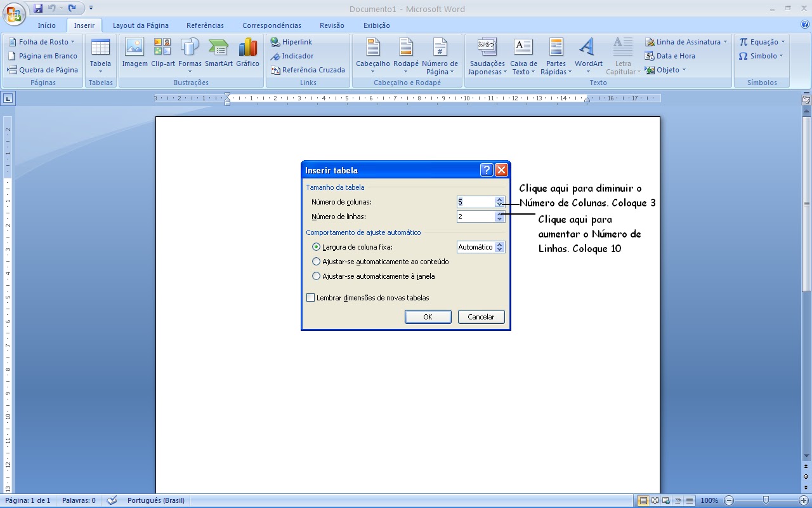The image size is (812, 508).
Task: Open the Tabela insert table icon
Action: click(x=100, y=48)
